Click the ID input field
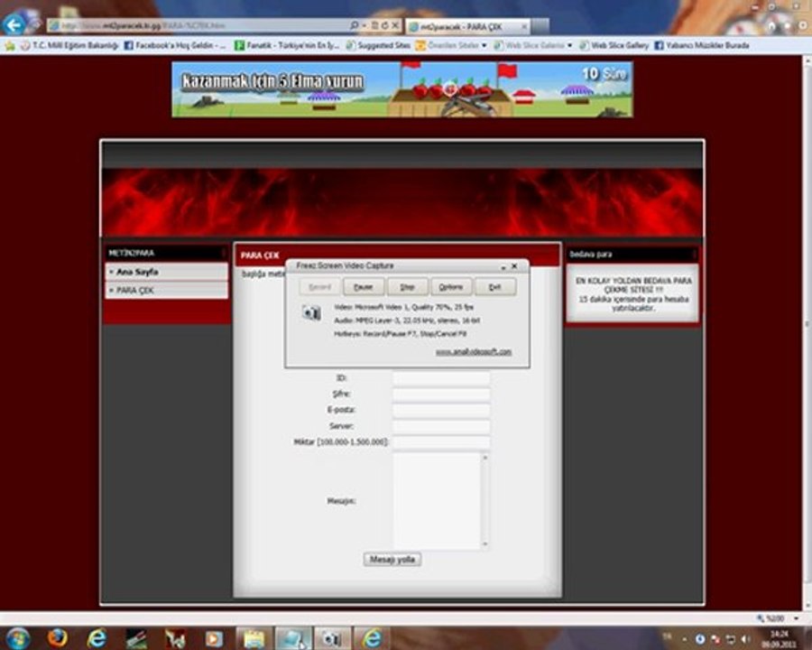 tap(441, 378)
